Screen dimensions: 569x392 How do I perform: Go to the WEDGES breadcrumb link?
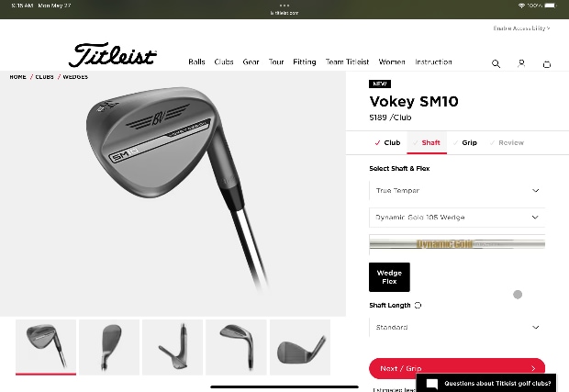pos(75,77)
